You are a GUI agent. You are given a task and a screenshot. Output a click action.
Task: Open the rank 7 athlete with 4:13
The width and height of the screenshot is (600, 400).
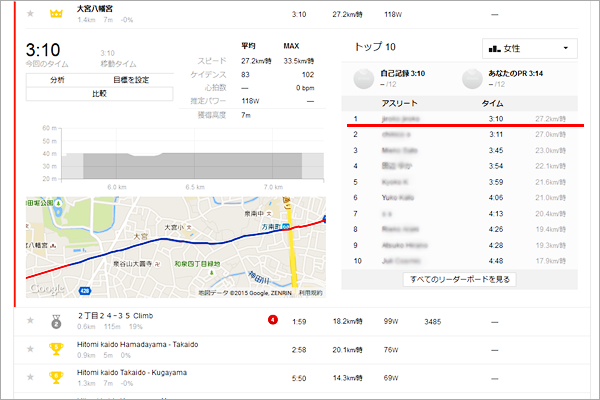386,214
